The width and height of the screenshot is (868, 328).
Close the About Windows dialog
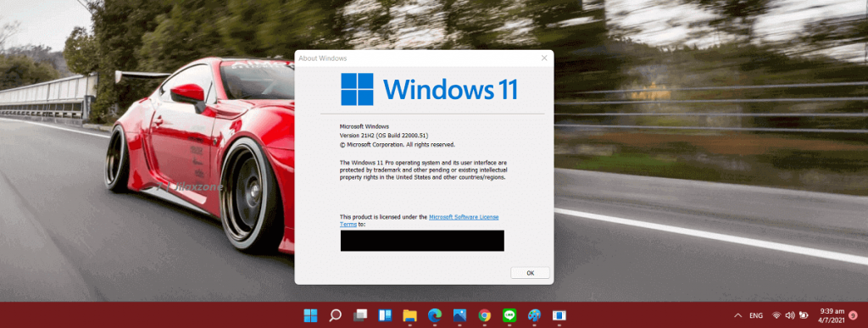543,58
